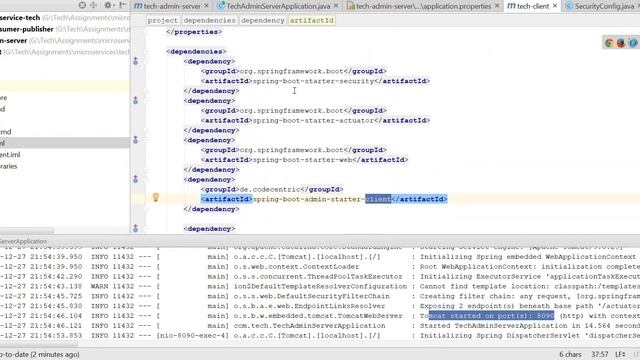Click the console horizontal scrollbar

[x=39, y=344]
